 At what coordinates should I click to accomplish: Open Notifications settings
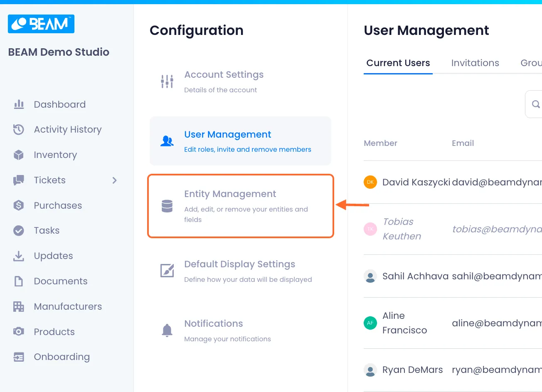[x=240, y=330]
